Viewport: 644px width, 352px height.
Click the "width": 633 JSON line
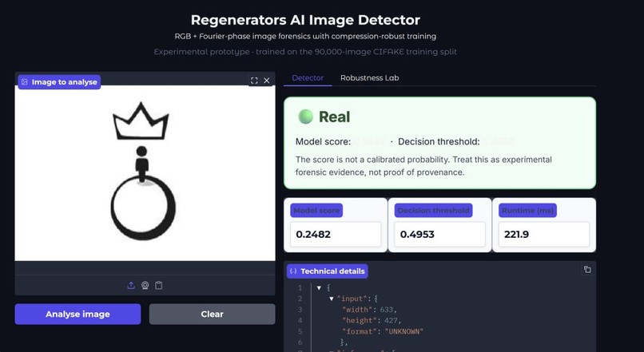pos(369,310)
